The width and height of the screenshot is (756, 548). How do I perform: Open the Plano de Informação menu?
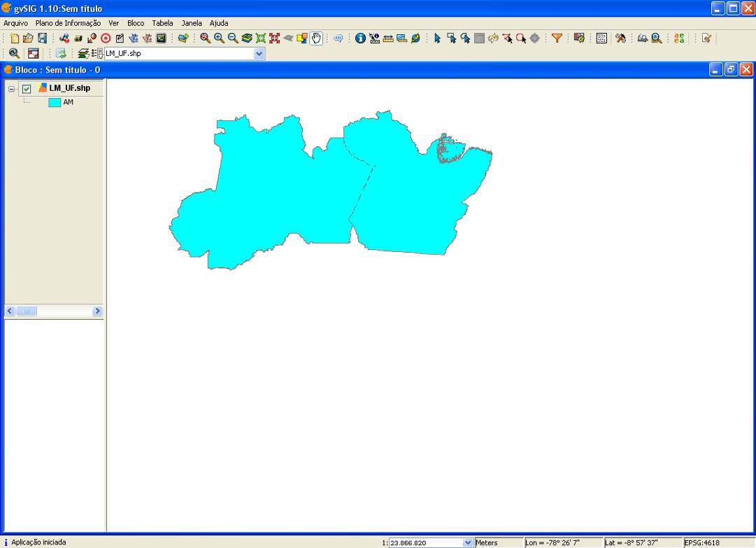(x=68, y=23)
